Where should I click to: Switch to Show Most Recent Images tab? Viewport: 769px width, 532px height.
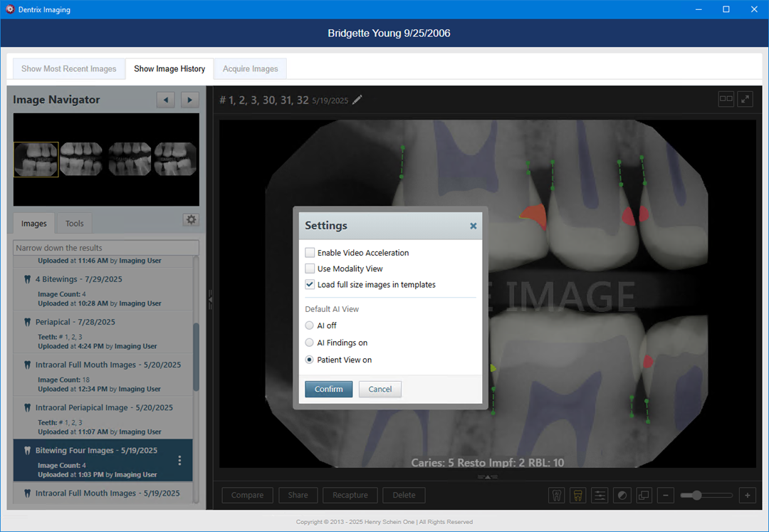click(68, 68)
